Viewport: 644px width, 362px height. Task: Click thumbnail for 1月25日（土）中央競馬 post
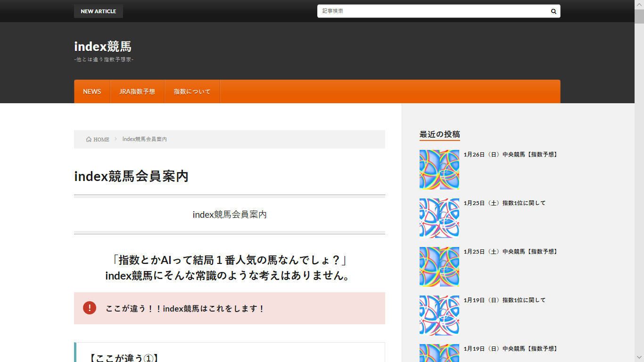pyautogui.click(x=439, y=267)
